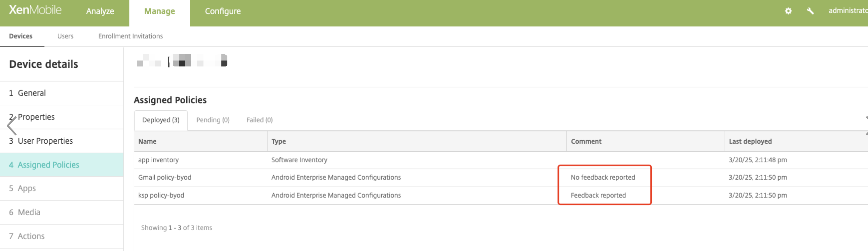Select the Manage tab
Screen dimensions: 868x251
point(159,11)
